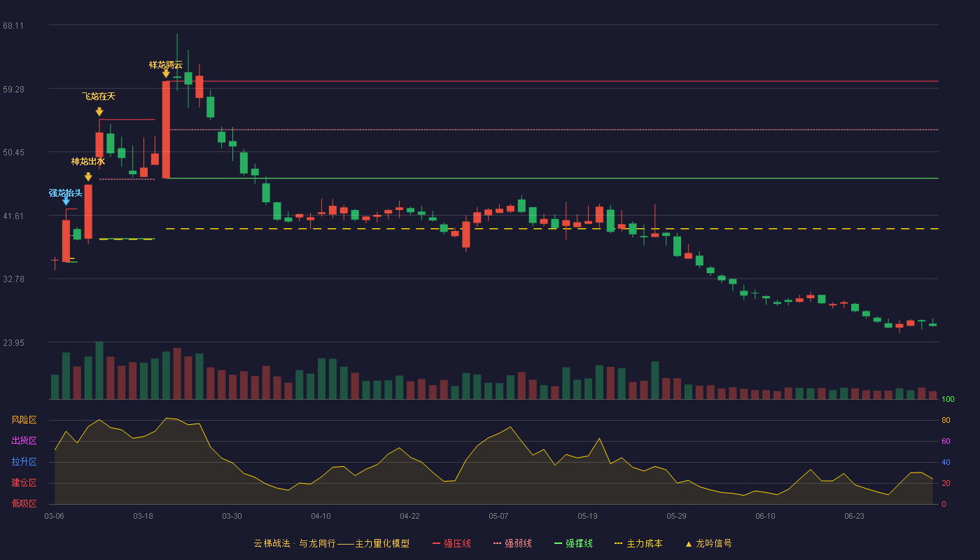Click the 06-10 date label
Viewport: 980px width, 560px height.
pos(765,516)
